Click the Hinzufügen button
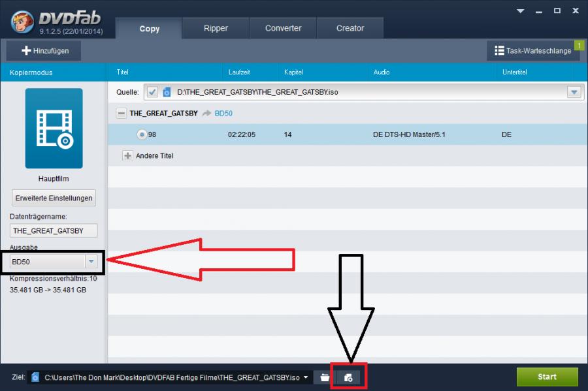The width and height of the screenshot is (588, 391). pos(44,50)
